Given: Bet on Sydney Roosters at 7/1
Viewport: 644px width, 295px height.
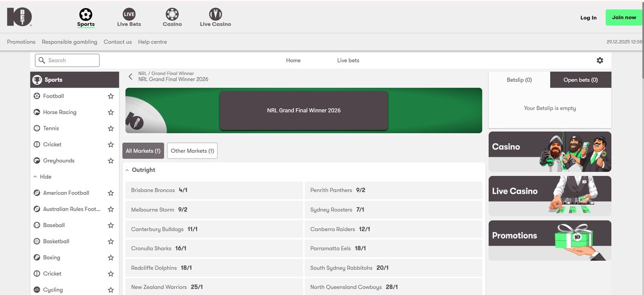Looking at the screenshot, I should tap(393, 210).
